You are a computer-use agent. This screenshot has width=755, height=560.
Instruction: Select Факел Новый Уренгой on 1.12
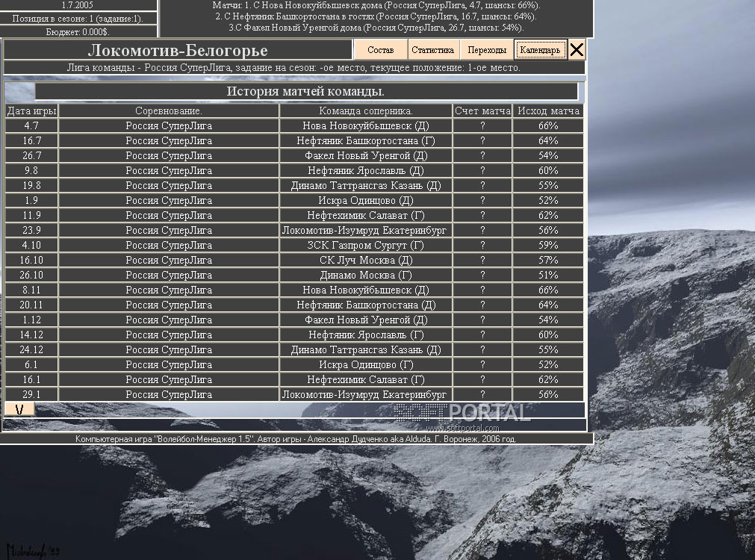click(x=366, y=320)
